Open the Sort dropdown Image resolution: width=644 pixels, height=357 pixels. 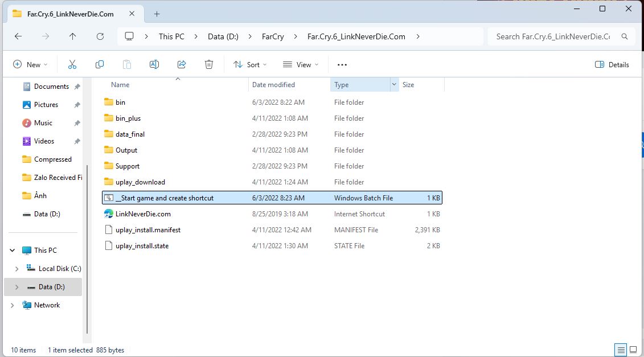pyautogui.click(x=249, y=64)
